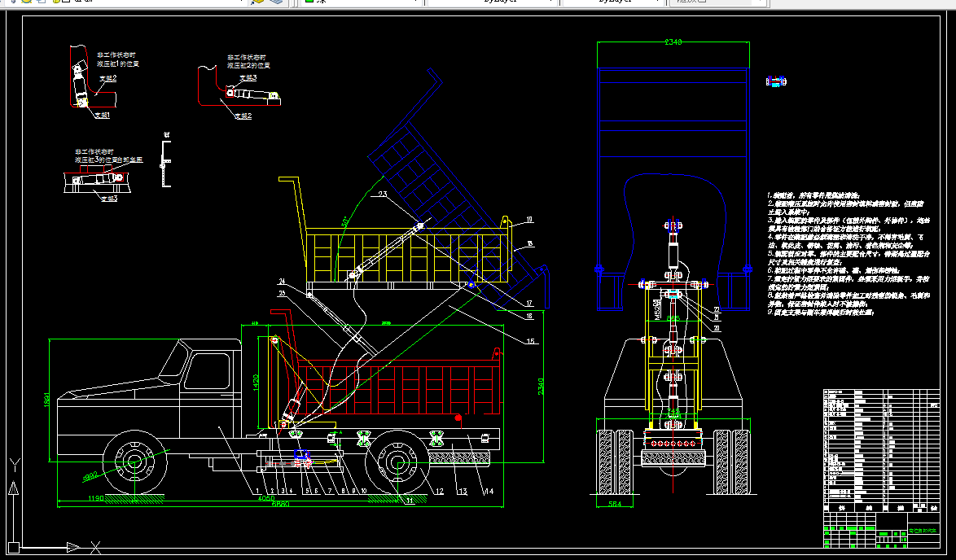Screen dimensions: 956x560
Task: Click the drawing title cell in title block
Action: [x=923, y=531]
